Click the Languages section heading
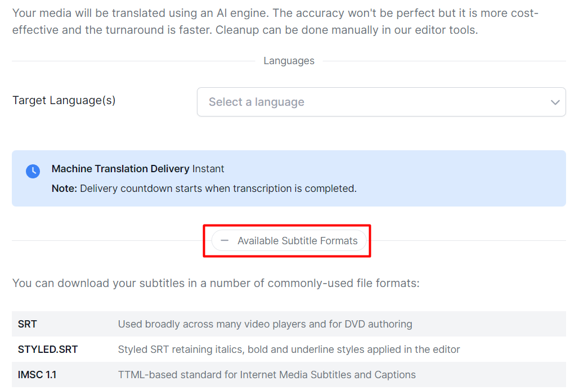This screenshot has width=588, height=390. point(289,61)
